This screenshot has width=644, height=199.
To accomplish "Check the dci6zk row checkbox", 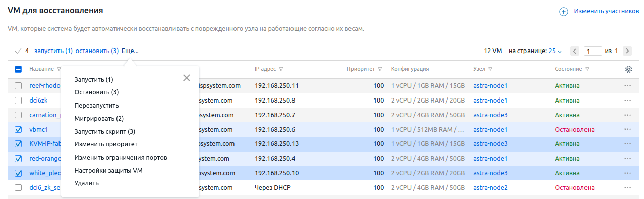I will pyautogui.click(x=18, y=101).
